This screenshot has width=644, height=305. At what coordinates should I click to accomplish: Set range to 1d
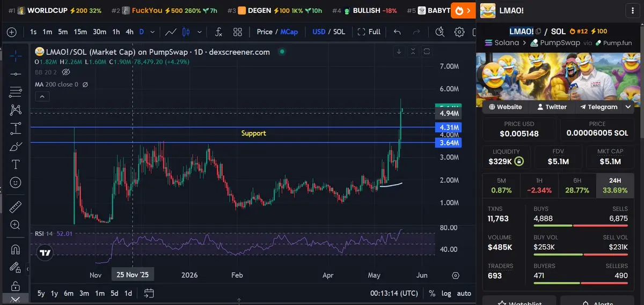point(128,293)
